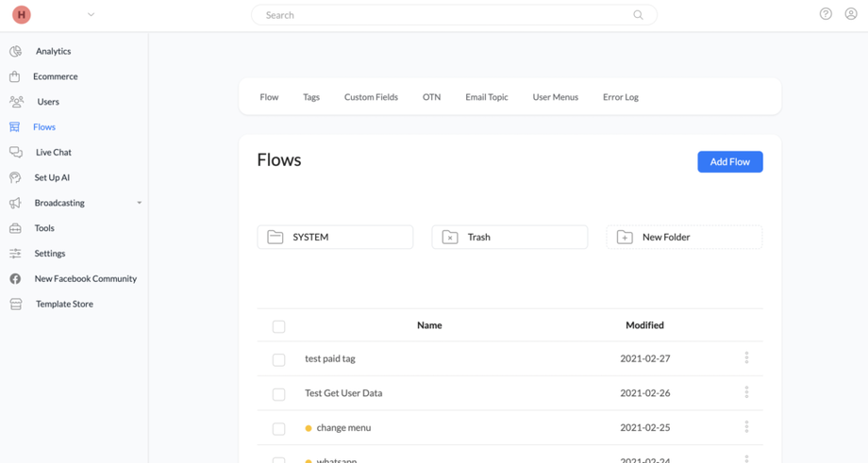Screen dimensions: 868x463
Task: Open the user account profile icon
Action: coord(851,14)
